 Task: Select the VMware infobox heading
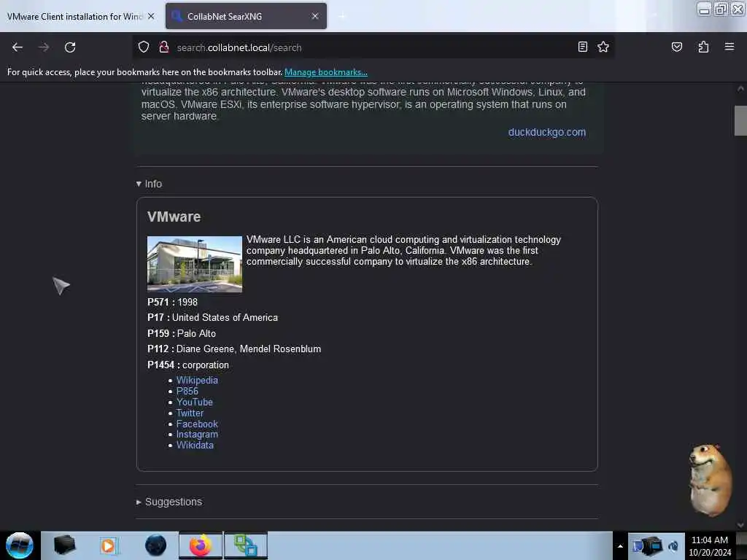tap(174, 217)
